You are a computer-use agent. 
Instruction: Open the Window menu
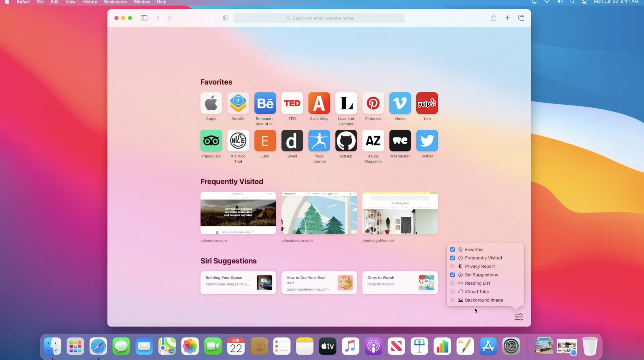pos(142,2)
